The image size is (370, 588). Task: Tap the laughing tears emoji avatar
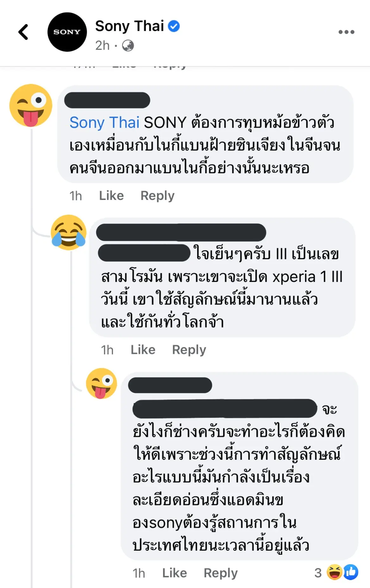pyautogui.click(x=69, y=233)
